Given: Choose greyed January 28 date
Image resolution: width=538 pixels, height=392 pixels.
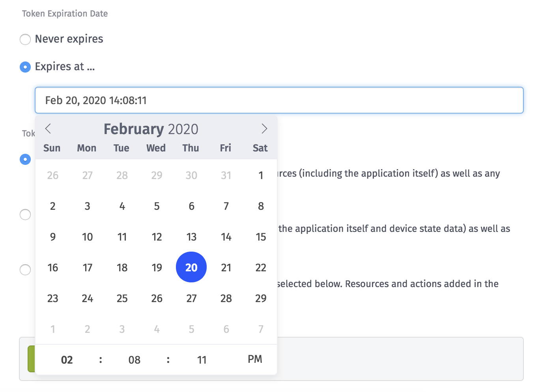Looking at the screenshot, I should tap(122, 175).
